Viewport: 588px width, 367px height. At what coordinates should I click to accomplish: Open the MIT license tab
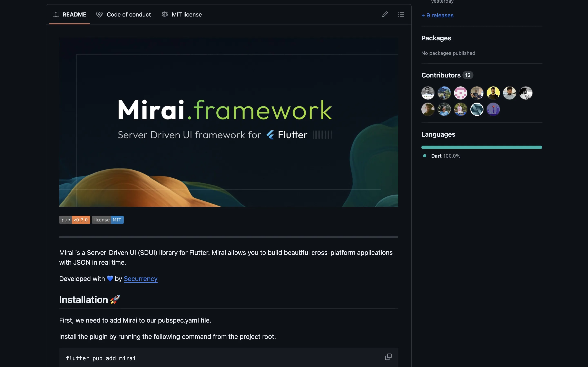coord(182,14)
